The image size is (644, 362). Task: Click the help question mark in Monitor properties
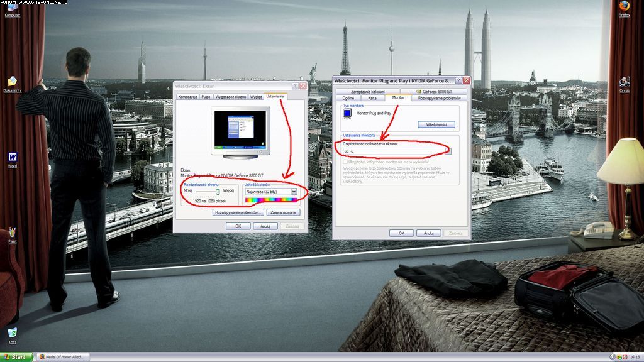(458, 81)
